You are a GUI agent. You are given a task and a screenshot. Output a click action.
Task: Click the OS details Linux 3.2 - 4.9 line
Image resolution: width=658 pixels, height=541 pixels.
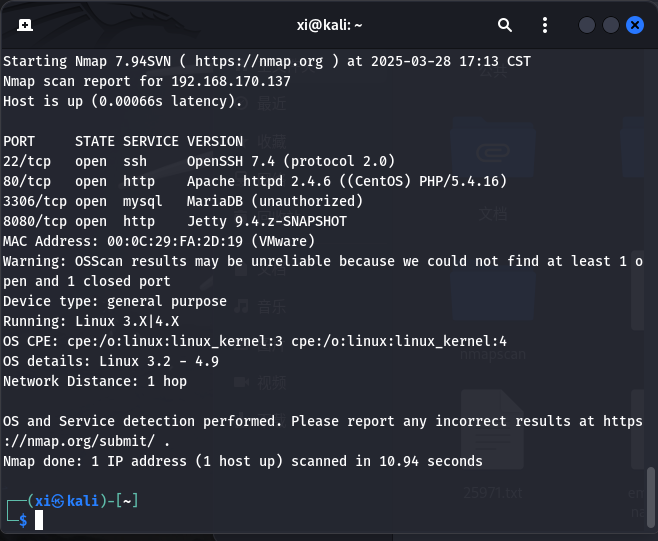(x=111, y=362)
